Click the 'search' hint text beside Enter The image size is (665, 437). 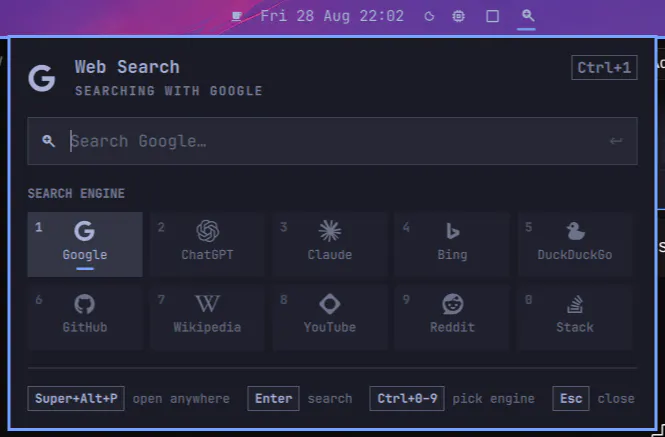pos(330,399)
